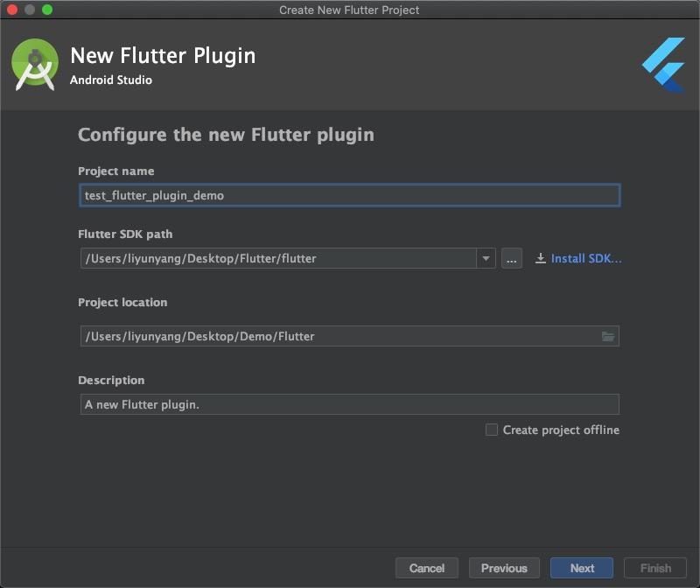Click the green zoom window button
The image size is (700, 588).
pyautogui.click(x=47, y=10)
